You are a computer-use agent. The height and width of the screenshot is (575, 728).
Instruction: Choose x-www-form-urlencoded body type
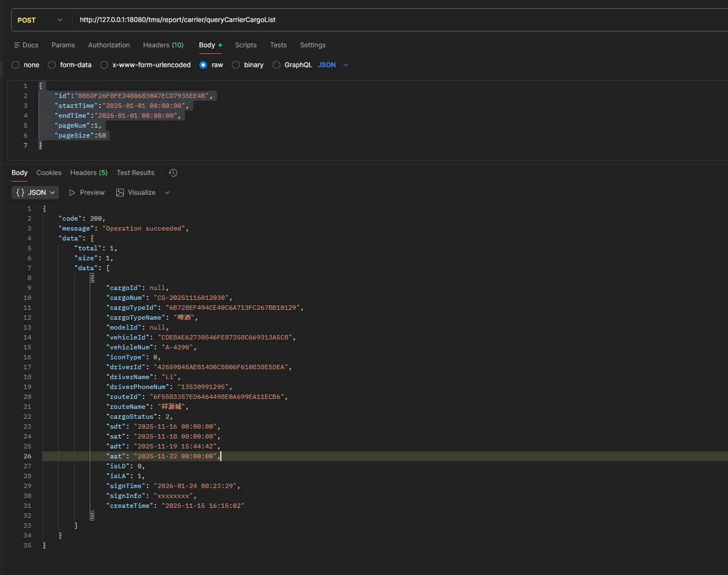click(x=104, y=65)
